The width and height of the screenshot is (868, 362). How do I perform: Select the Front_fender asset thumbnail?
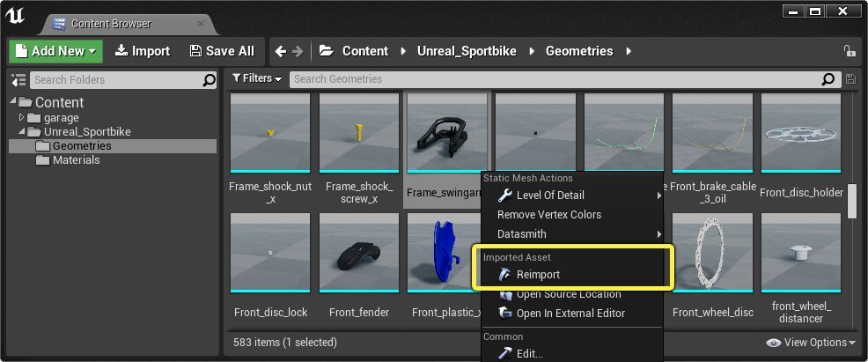[359, 253]
